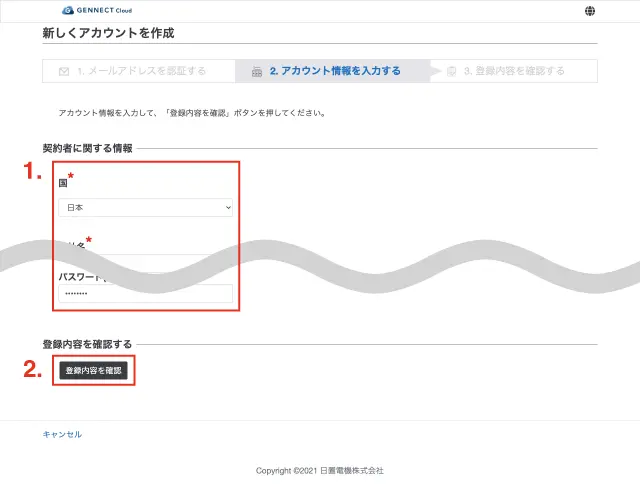Go to step 1 メールアドレスを認証する

point(141,71)
